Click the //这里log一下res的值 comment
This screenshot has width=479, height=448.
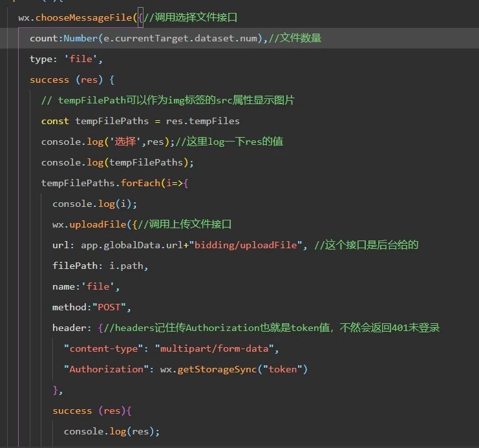(x=229, y=142)
